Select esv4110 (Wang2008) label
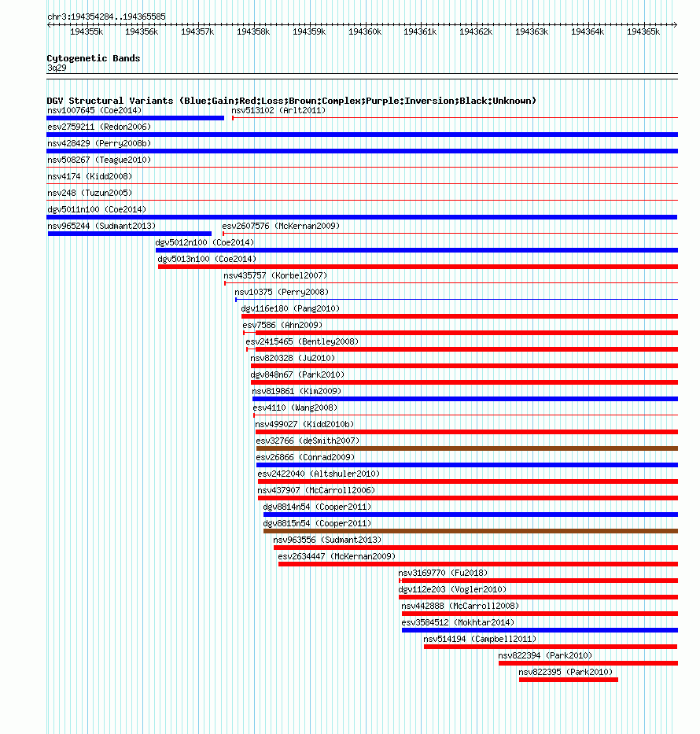Image resolution: width=700 pixels, height=734 pixels. pyautogui.click(x=295, y=408)
